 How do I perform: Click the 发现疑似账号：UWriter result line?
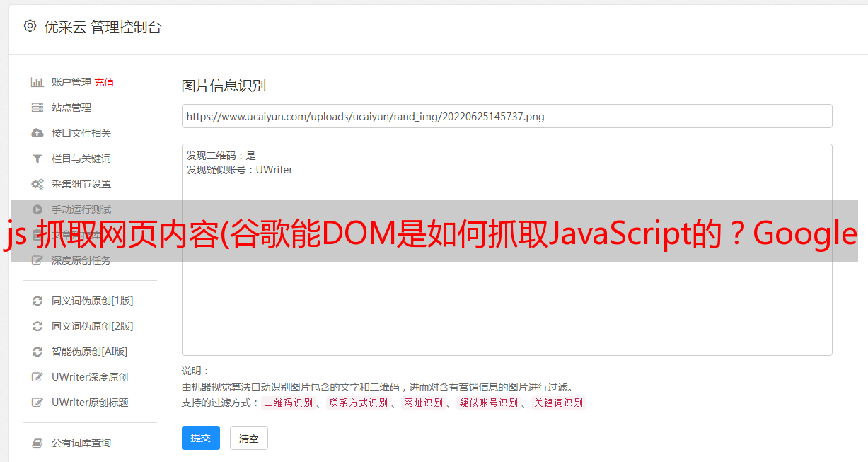click(240, 170)
